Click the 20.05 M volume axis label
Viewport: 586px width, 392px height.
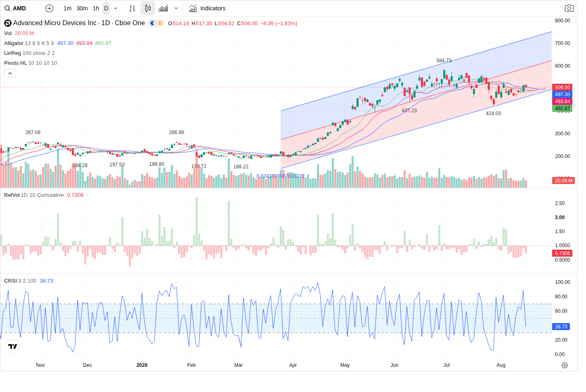coord(563,181)
